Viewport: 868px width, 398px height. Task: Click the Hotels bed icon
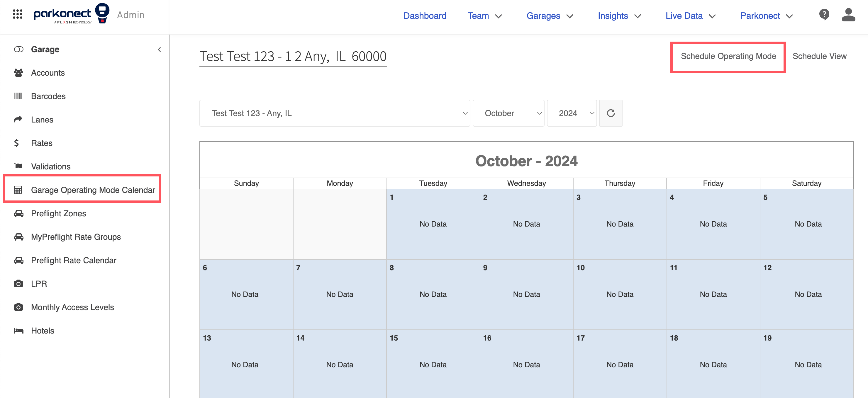[18, 330]
